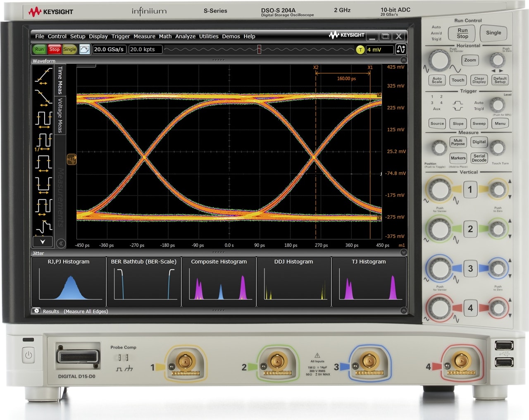Click the yellow Single button on toolbar
This screenshot has height=420, width=529.
pyautogui.click(x=69, y=49)
